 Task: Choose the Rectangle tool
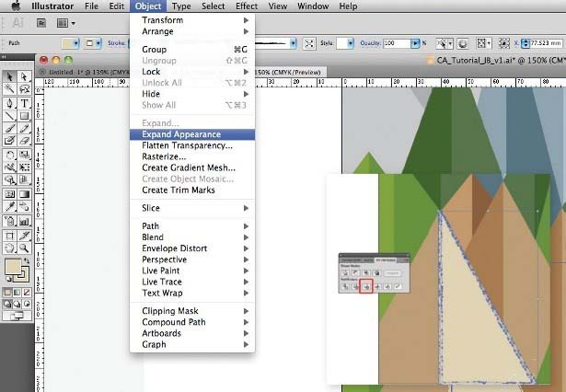point(24,116)
